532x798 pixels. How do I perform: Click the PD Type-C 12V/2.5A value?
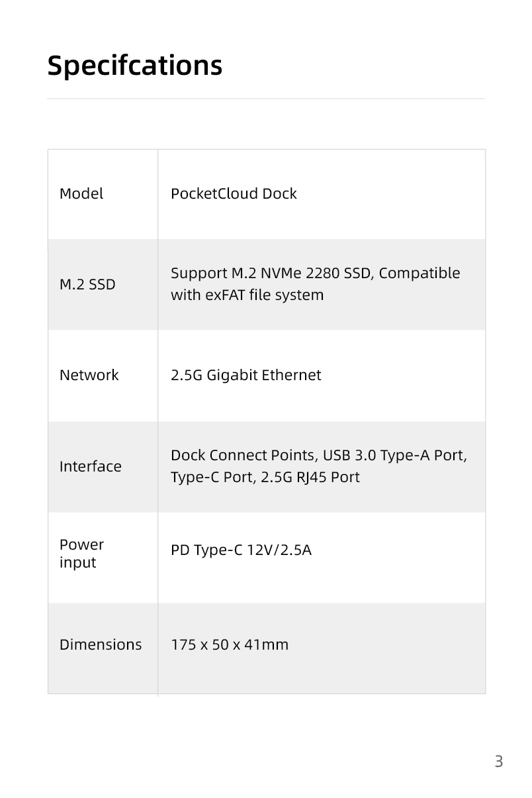[x=241, y=550]
